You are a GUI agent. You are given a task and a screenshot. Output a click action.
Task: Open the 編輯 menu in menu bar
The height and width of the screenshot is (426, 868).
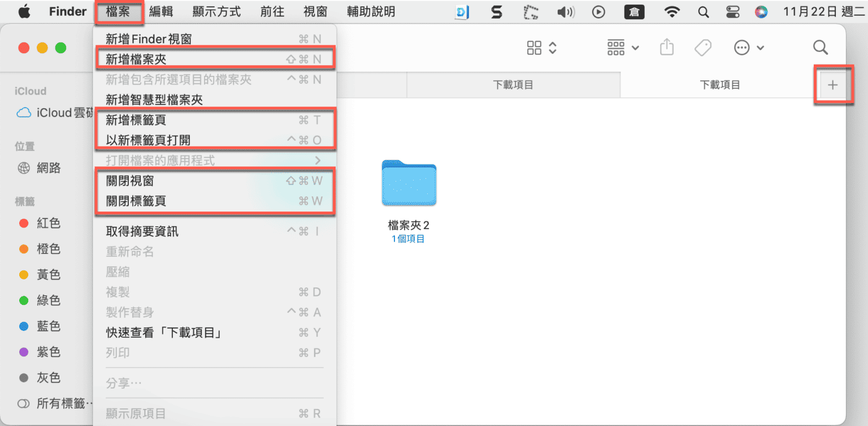pos(161,11)
